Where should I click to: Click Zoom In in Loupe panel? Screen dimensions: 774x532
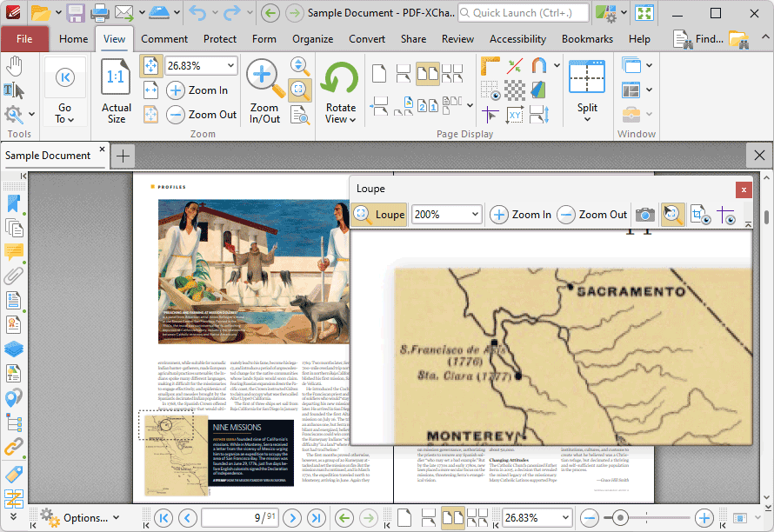point(520,215)
